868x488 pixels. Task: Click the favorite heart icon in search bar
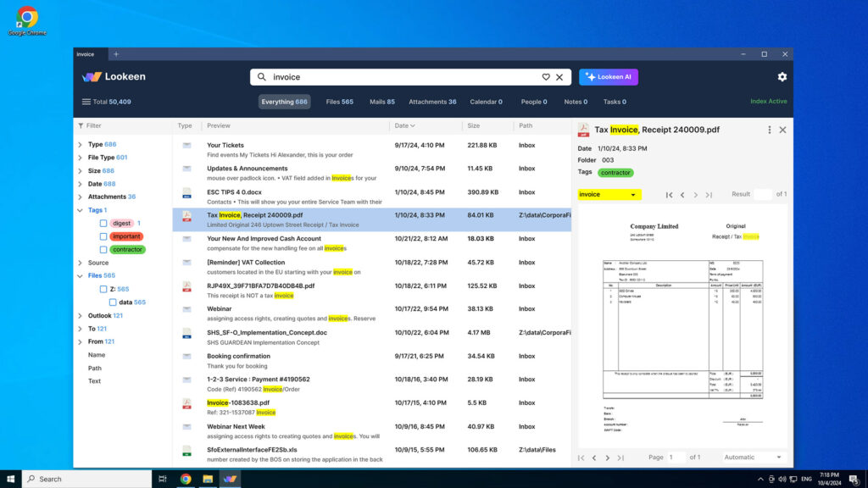546,77
